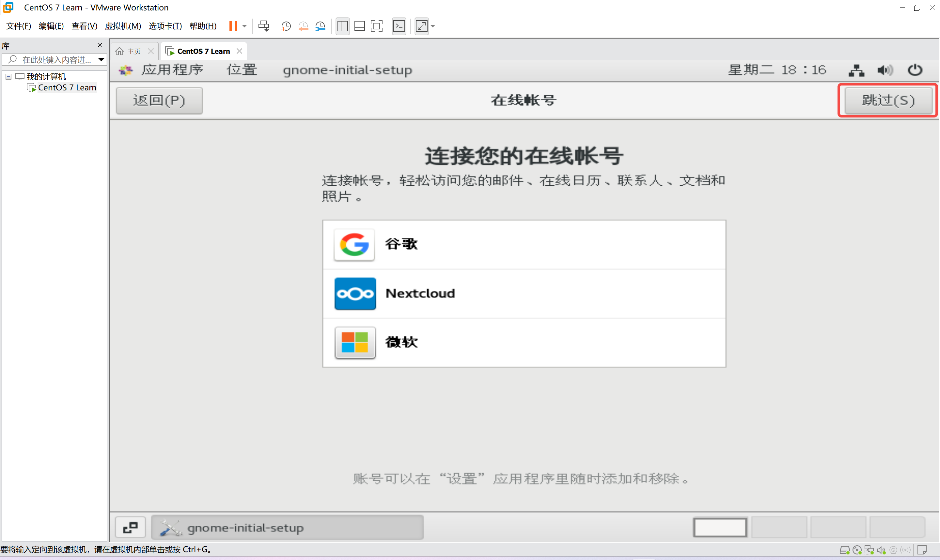Click the network adapter status icon

coord(869,550)
